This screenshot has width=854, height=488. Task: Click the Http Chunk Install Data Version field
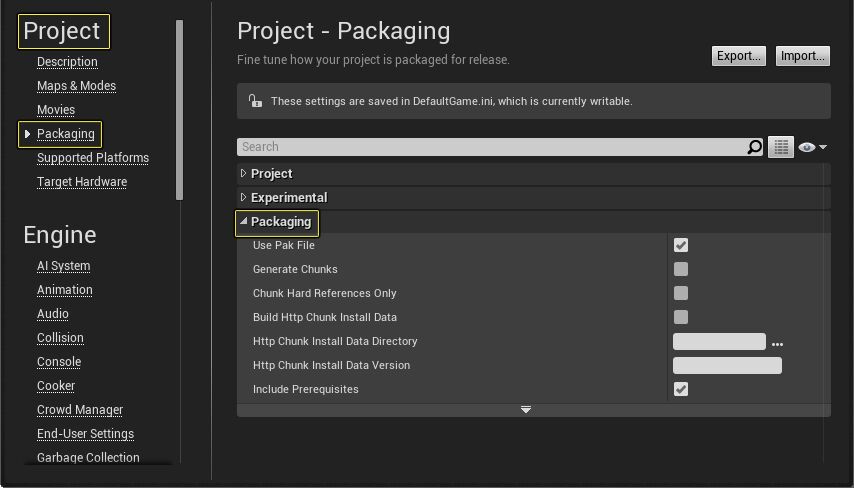coord(727,365)
